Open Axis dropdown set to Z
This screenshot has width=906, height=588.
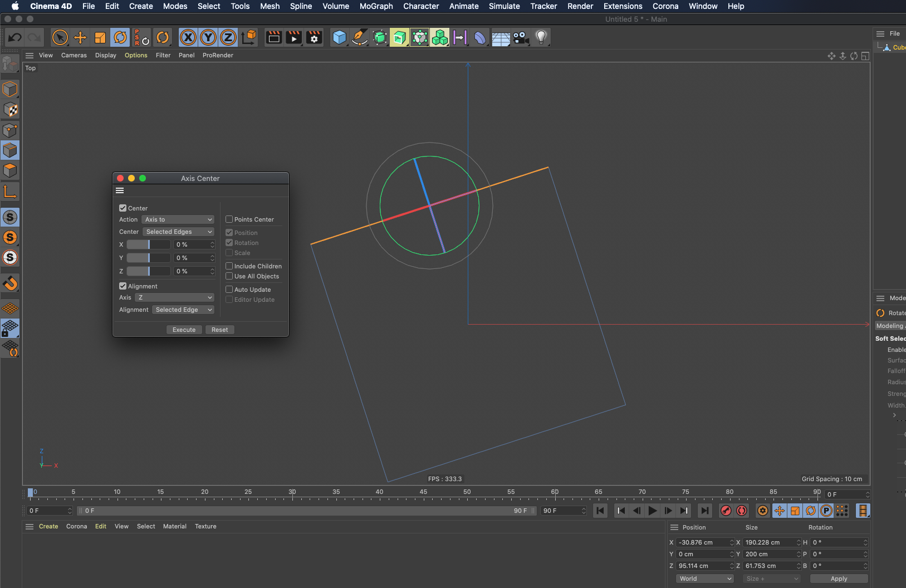click(175, 297)
